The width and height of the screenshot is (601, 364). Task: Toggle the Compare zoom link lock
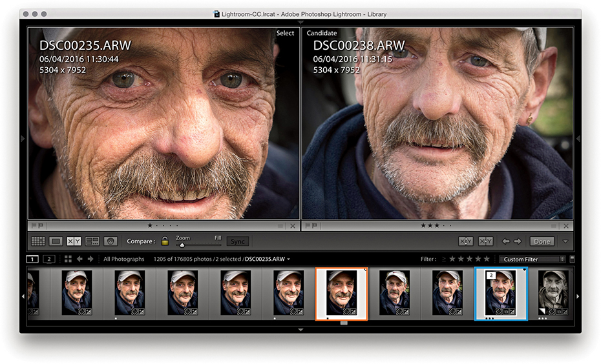click(165, 241)
